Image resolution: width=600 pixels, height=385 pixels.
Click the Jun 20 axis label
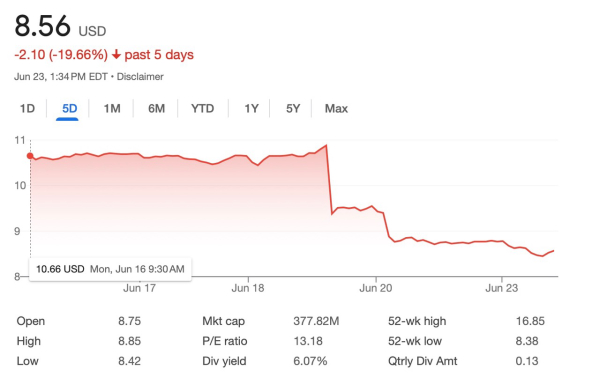click(375, 288)
